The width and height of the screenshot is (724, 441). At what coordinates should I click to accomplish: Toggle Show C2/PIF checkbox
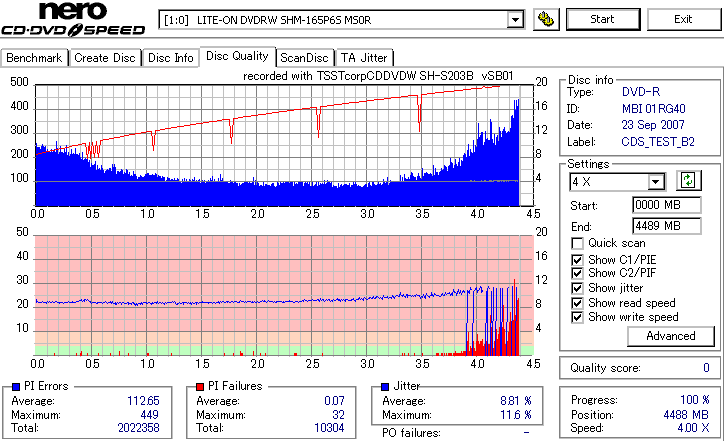click(577, 273)
